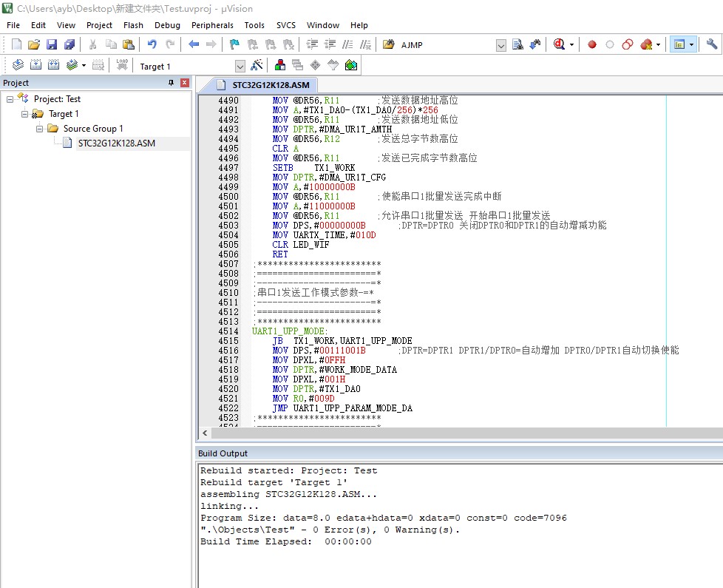
Task: Open the Target 1 dropdown list
Action: click(240, 66)
